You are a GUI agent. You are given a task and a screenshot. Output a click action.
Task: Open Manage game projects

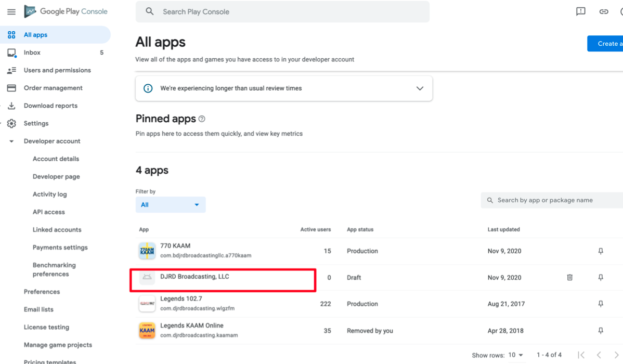[58, 345]
